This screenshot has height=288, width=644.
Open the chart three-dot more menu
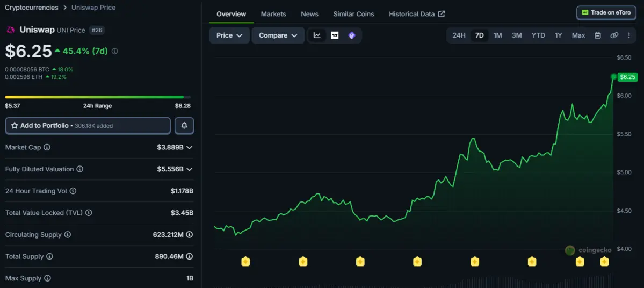point(629,35)
